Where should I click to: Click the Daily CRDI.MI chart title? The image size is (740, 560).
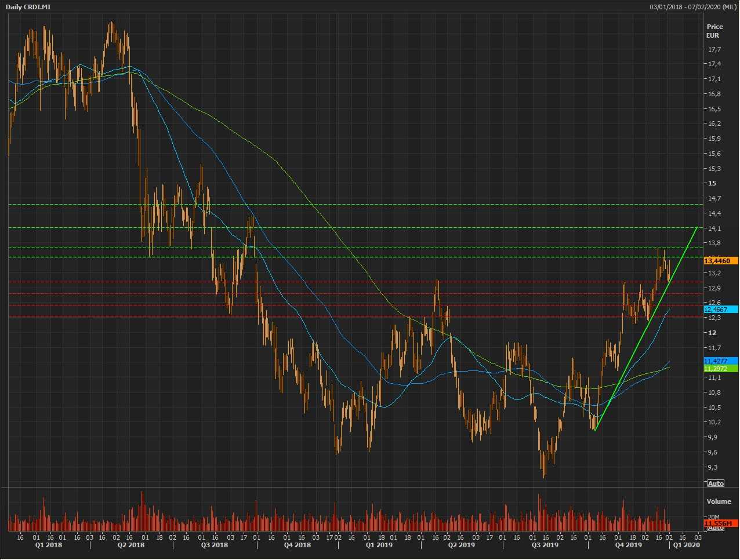pyautogui.click(x=28, y=6)
